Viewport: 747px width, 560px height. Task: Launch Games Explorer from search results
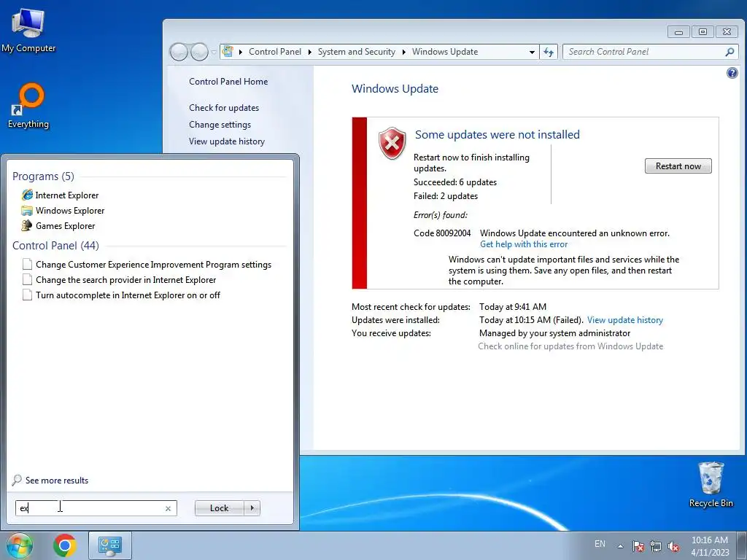(65, 226)
